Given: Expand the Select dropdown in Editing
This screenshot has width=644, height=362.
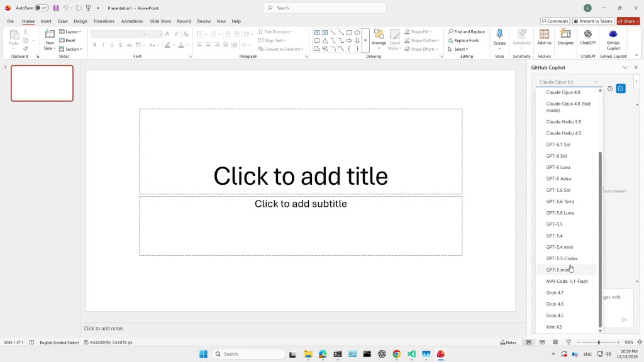Looking at the screenshot, I should click(x=458, y=49).
